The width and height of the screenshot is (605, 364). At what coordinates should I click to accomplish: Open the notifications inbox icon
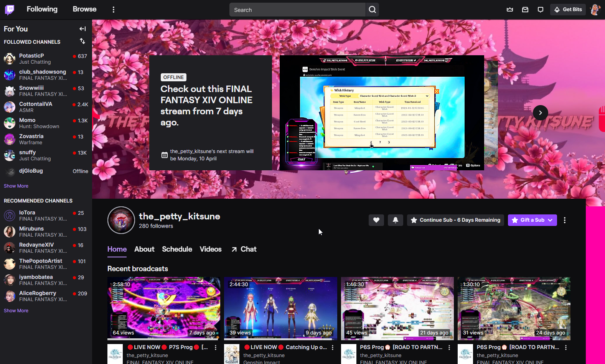tap(525, 10)
